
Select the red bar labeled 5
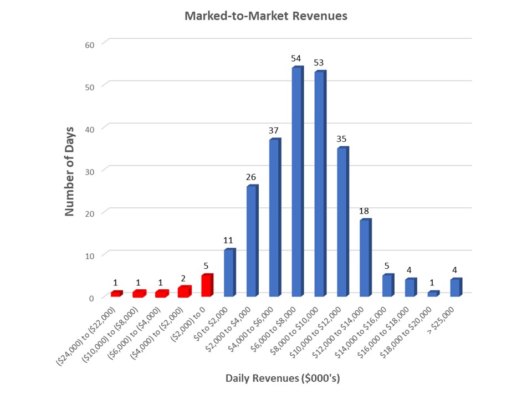[x=208, y=285]
